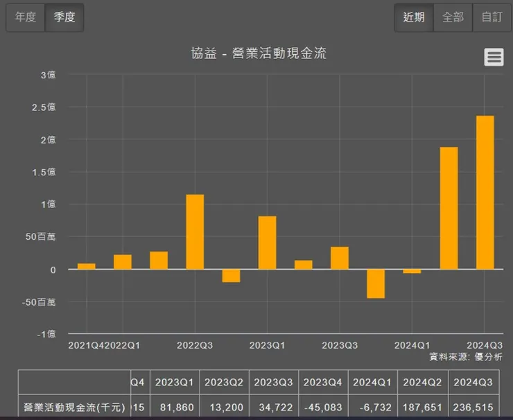Viewport: 513px width, 420px height.
Task: Click the 2024Q2 bar in chart
Action: tap(449, 208)
